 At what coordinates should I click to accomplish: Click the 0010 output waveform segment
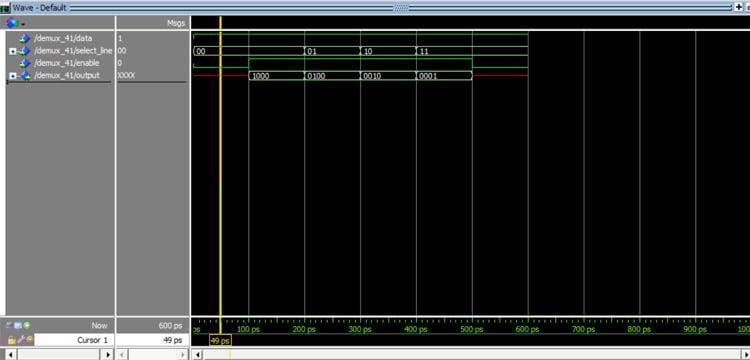388,76
